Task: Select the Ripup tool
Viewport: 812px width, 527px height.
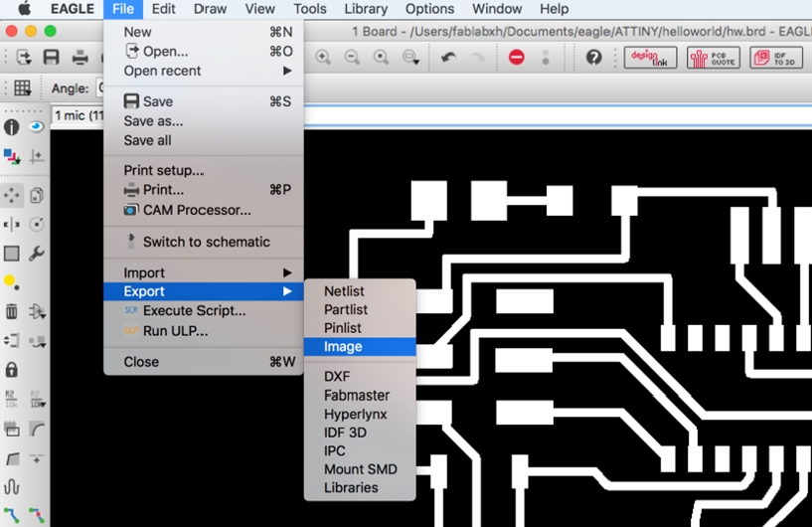Action: [36, 515]
